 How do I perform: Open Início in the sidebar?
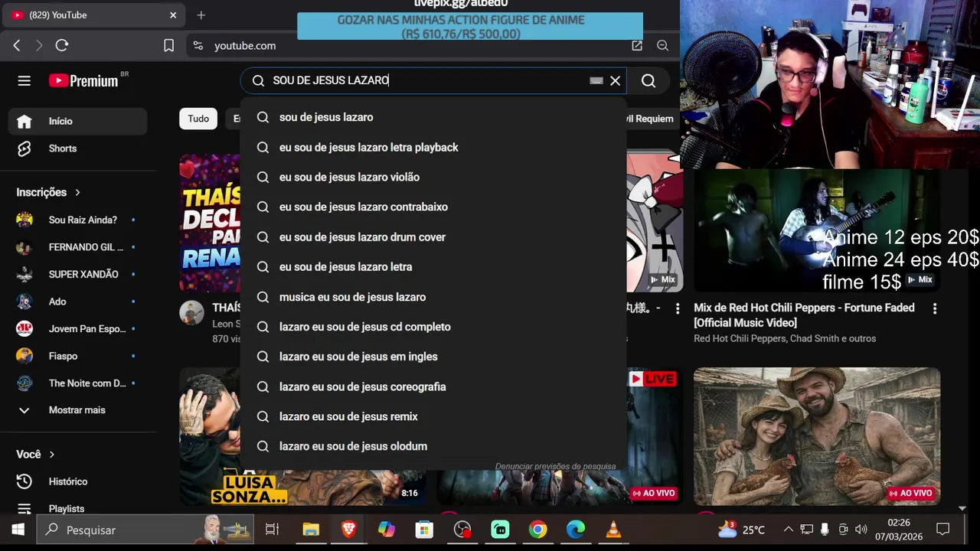coord(77,121)
